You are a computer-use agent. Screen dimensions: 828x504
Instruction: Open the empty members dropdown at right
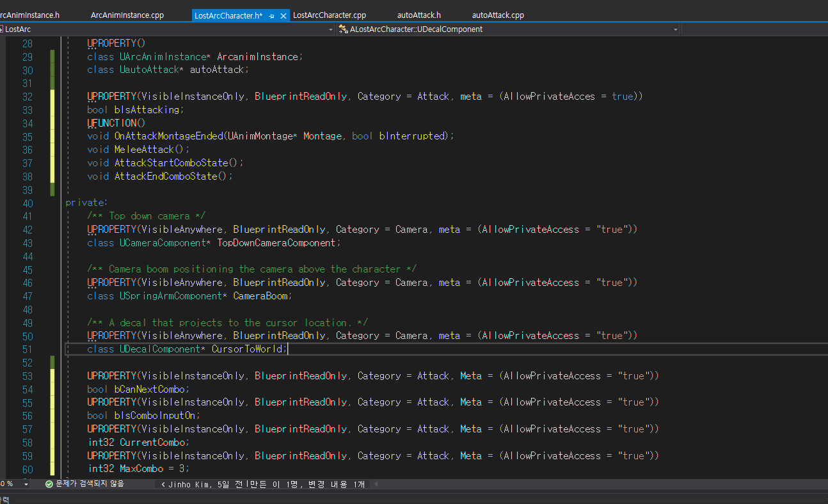pos(754,29)
